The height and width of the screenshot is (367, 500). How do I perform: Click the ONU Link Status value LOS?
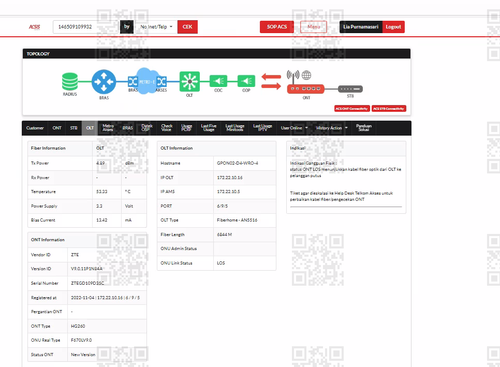pos(221,263)
